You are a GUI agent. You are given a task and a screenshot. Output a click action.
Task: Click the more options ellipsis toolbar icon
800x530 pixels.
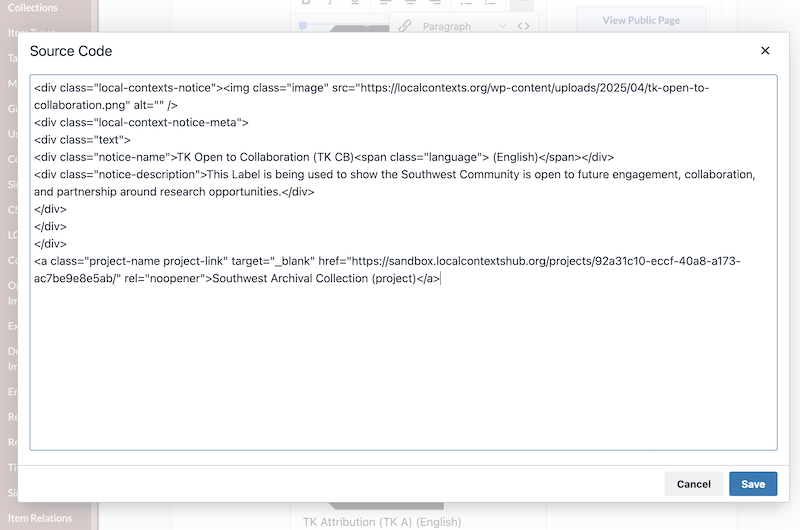point(521,3)
